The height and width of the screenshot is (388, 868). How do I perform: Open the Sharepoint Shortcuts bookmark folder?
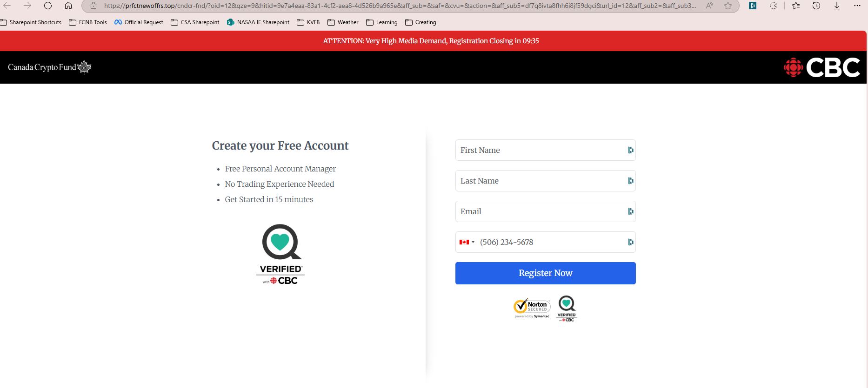31,22
